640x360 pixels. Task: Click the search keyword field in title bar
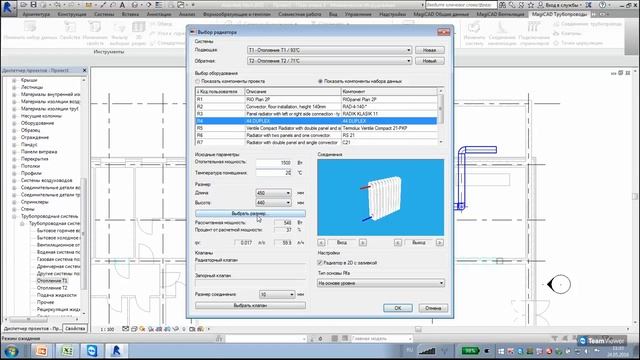click(x=461, y=5)
